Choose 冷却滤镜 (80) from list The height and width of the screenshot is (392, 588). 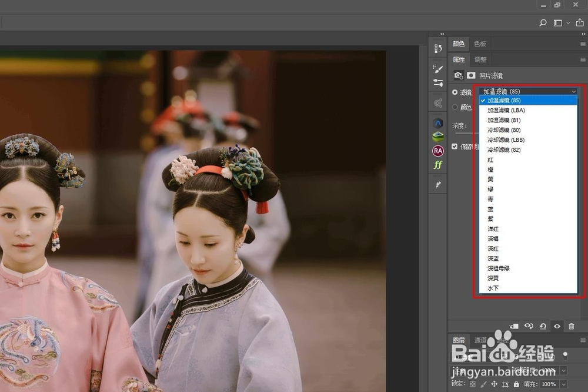(528, 130)
